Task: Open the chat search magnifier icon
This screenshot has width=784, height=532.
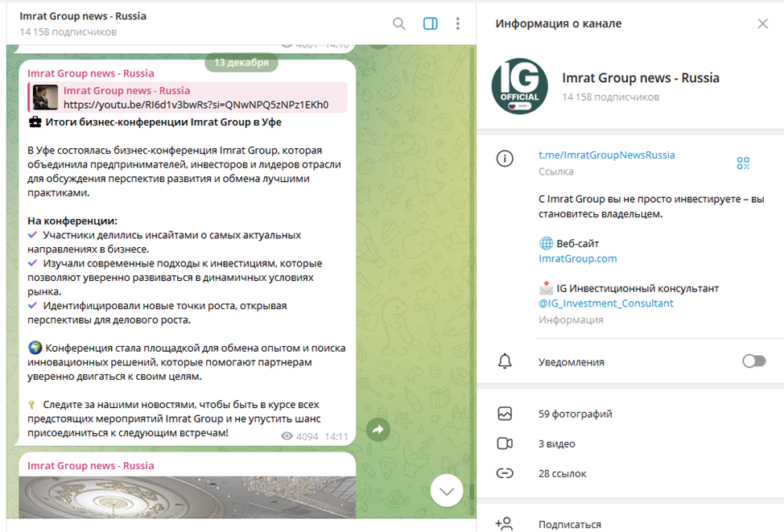Action: pos(398,23)
